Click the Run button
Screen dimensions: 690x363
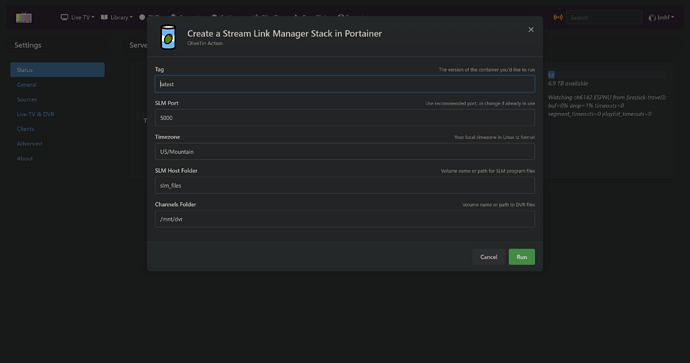click(522, 257)
